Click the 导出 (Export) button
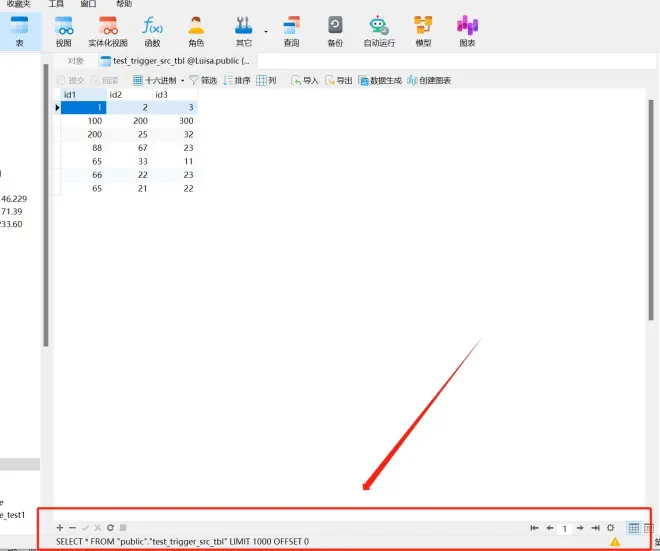Screen dimensions: 660x551 coord(338,80)
